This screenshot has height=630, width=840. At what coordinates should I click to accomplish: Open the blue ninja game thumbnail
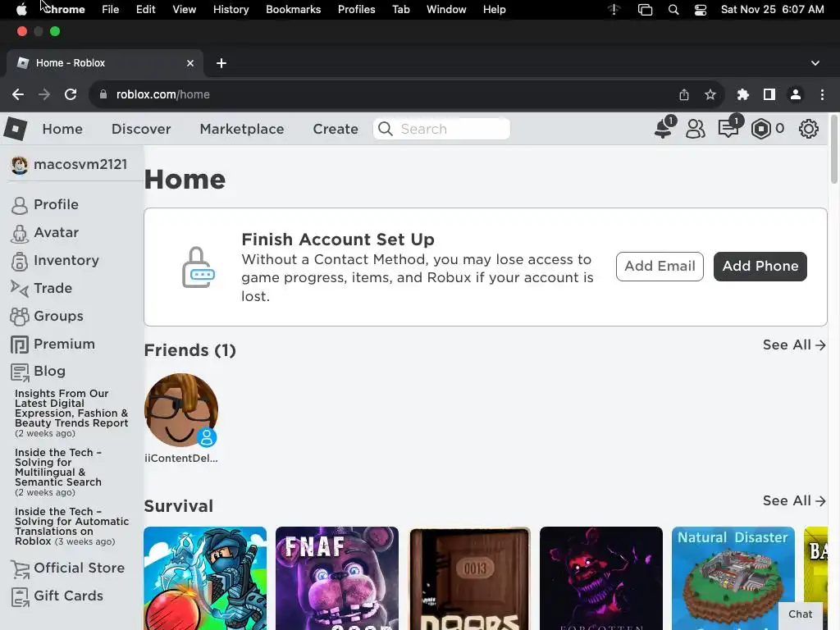pyautogui.click(x=205, y=578)
